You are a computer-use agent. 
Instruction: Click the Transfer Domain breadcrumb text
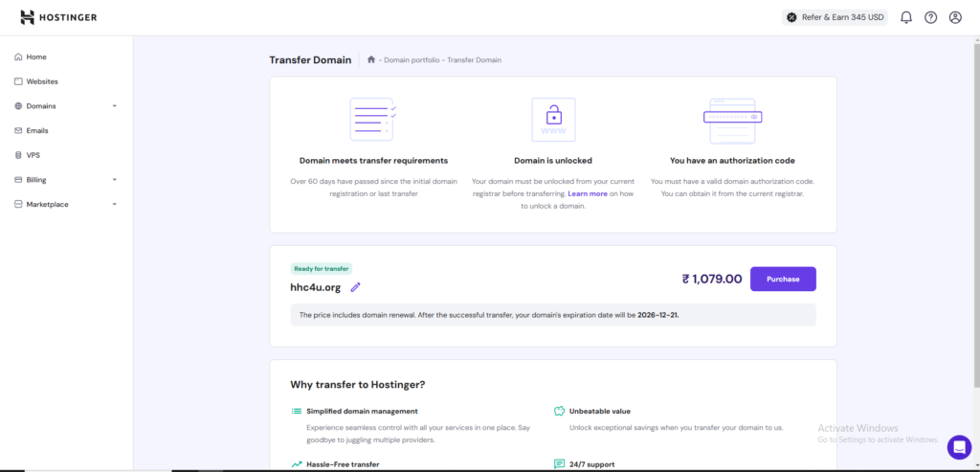click(x=474, y=60)
